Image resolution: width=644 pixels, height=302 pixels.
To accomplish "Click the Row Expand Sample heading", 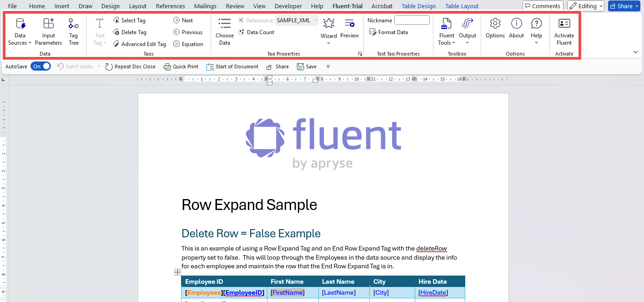I will click(249, 205).
